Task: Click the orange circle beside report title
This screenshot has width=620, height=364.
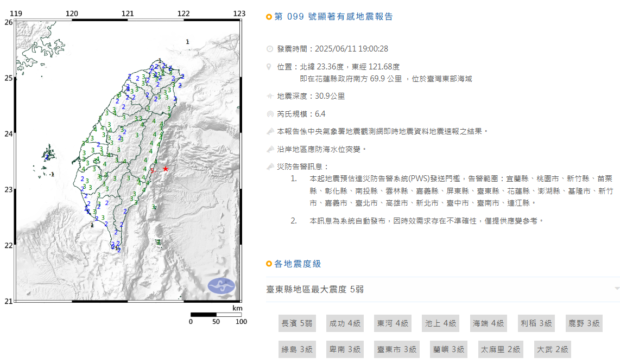Action: (269, 17)
